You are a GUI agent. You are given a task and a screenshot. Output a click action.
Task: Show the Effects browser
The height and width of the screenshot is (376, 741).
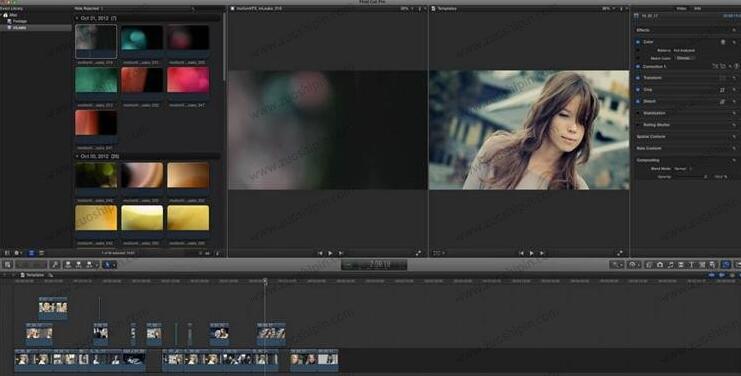coord(648,265)
